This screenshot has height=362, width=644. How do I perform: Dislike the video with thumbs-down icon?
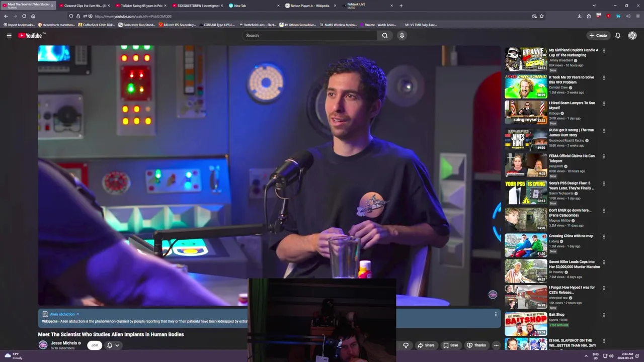tap(406, 345)
